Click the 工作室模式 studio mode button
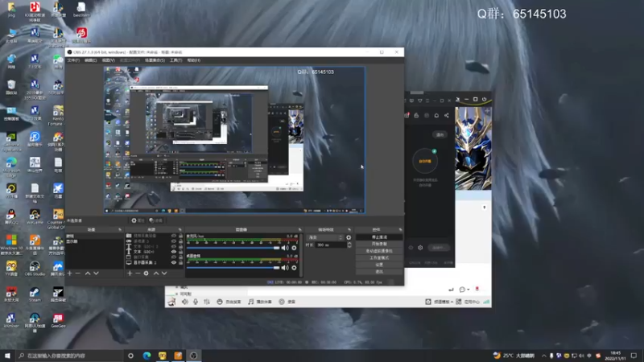644x362 pixels. [379, 257]
